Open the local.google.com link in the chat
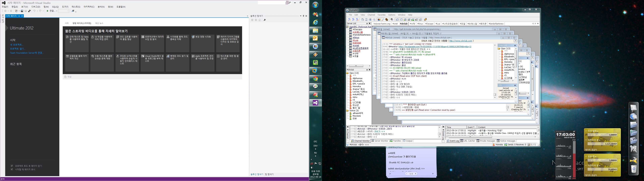The image size is (644, 181). click(435, 46)
